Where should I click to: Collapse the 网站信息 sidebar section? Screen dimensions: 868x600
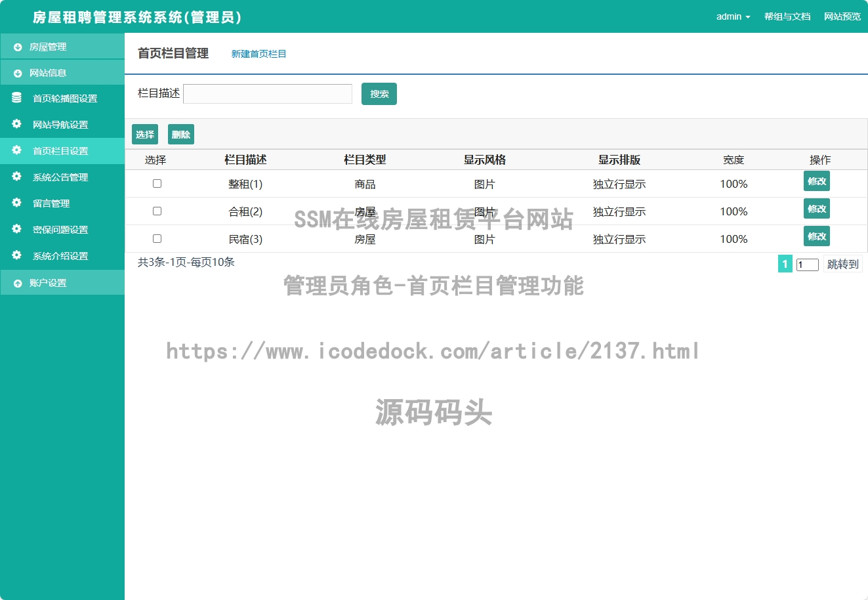pyautogui.click(x=62, y=73)
